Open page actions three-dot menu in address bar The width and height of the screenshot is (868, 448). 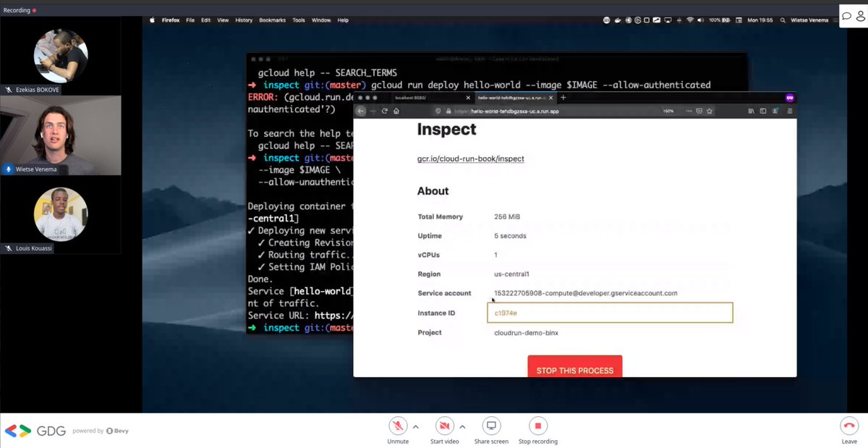click(689, 111)
